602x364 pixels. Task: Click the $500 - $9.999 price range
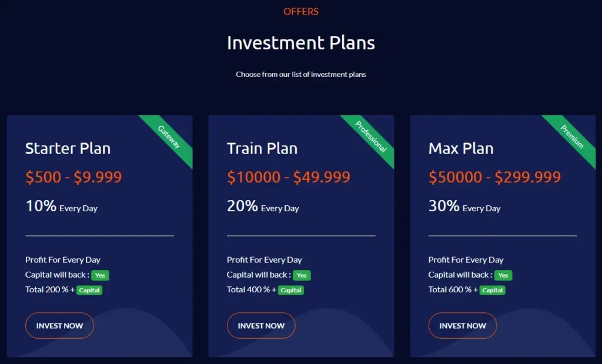click(x=73, y=177)
